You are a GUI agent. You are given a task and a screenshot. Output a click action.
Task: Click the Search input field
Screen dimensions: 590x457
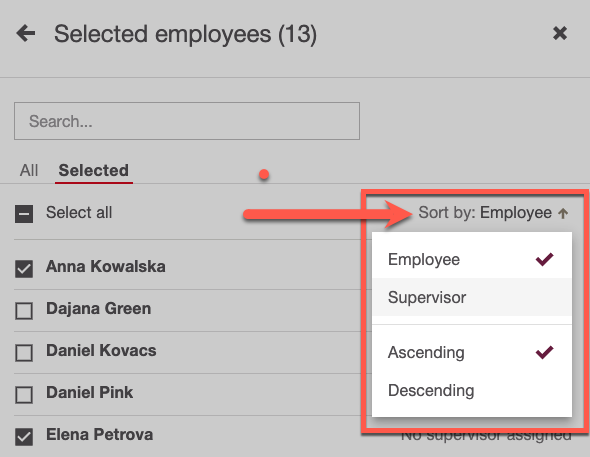(x=187, y=121)
